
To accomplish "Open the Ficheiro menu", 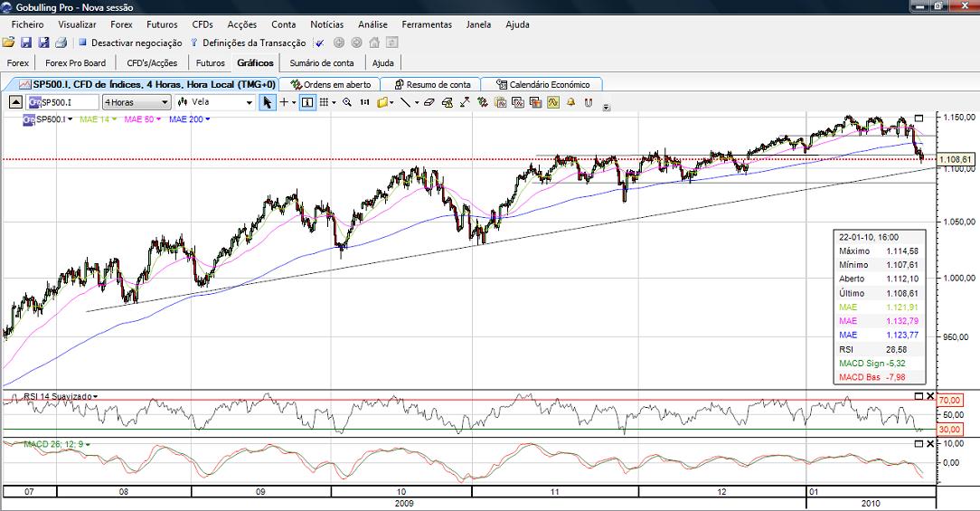I will [x=27, y=24].
